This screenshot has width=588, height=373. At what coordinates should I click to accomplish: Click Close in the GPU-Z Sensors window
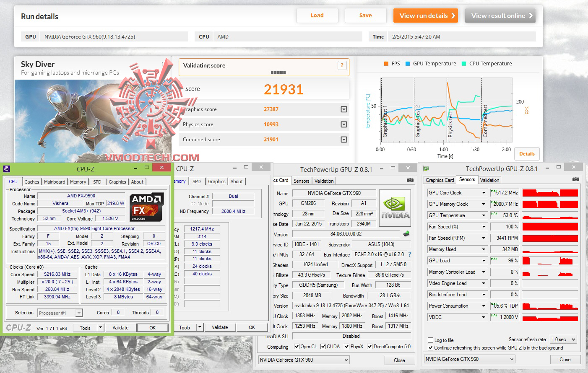click(565, 360)
